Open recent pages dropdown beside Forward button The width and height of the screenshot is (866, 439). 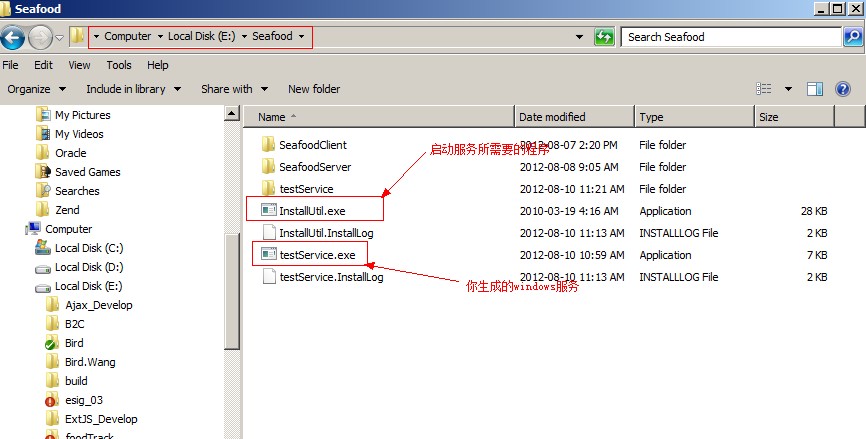click(x=60, y=38)
